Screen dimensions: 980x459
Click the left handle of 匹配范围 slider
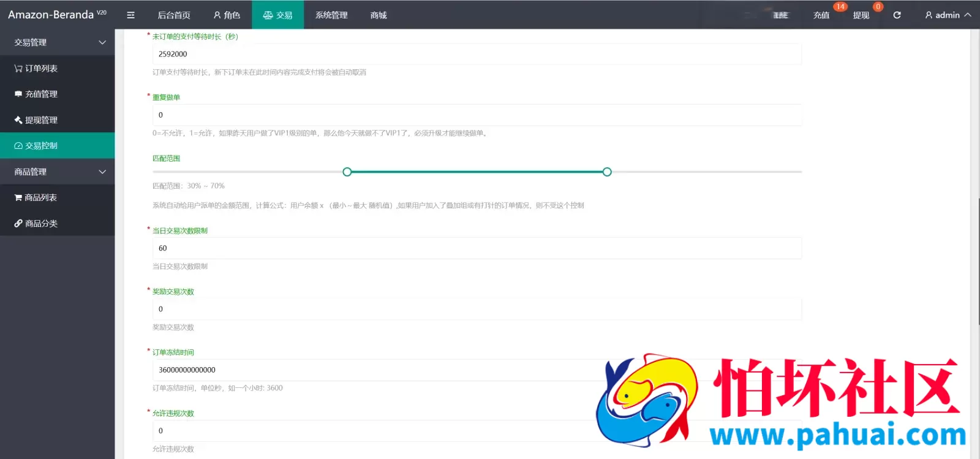tap(347, 172)
